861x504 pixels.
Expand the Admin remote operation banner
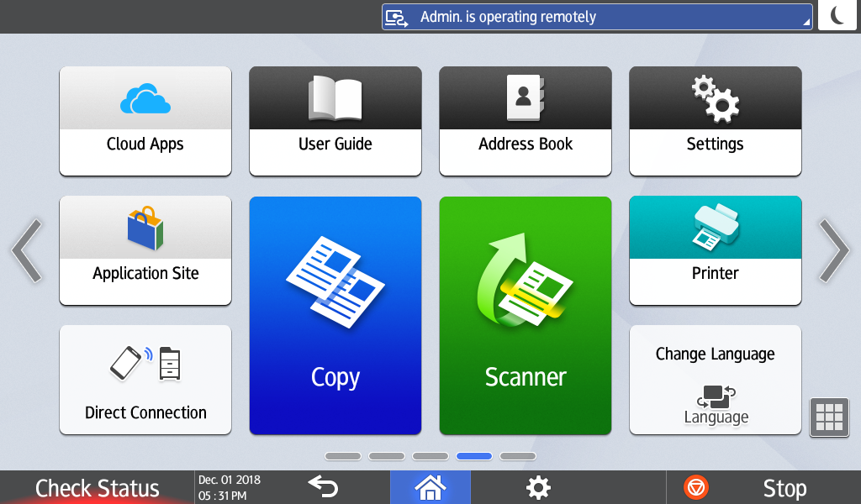(x=597, y=16)
